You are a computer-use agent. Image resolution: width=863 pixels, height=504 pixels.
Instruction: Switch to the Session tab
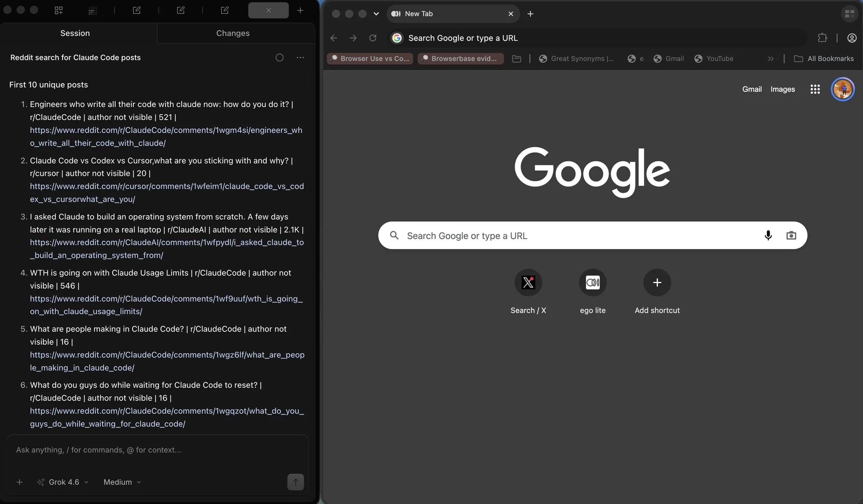tap(75, 33)
